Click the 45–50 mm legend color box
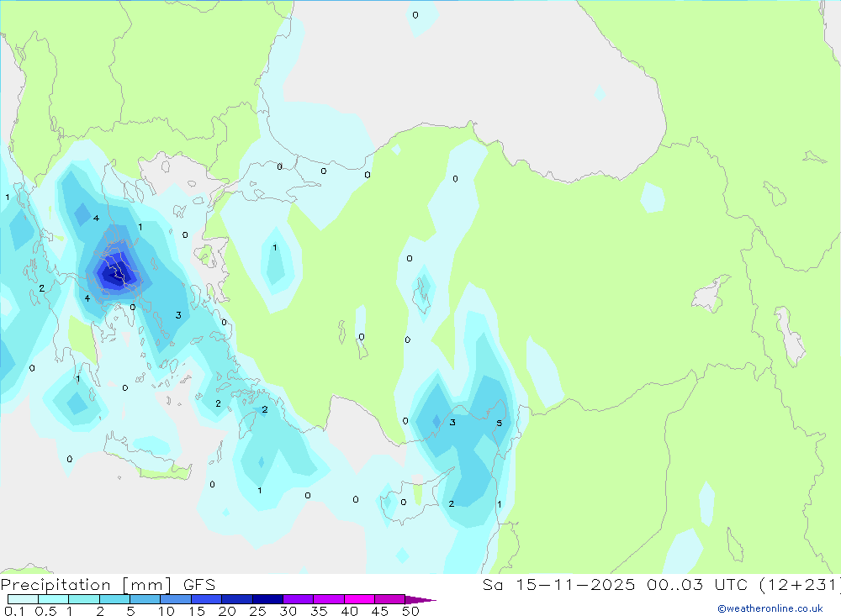841x616 pixels. [390, 599]
